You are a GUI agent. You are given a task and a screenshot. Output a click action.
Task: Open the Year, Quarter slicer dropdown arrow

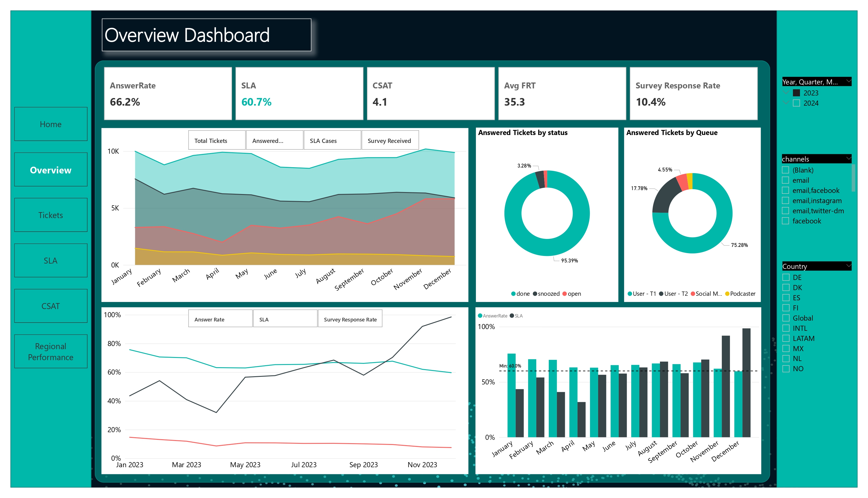(x=848, y=81)
